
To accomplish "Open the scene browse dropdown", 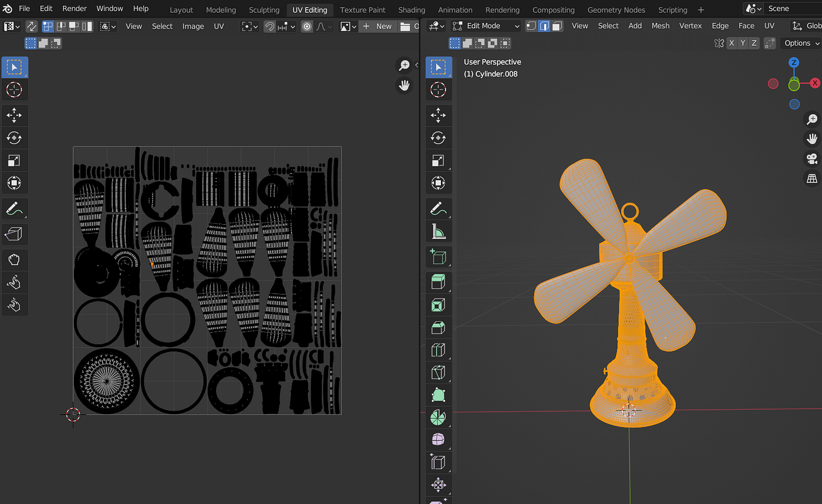I will [x=753, y=9].
